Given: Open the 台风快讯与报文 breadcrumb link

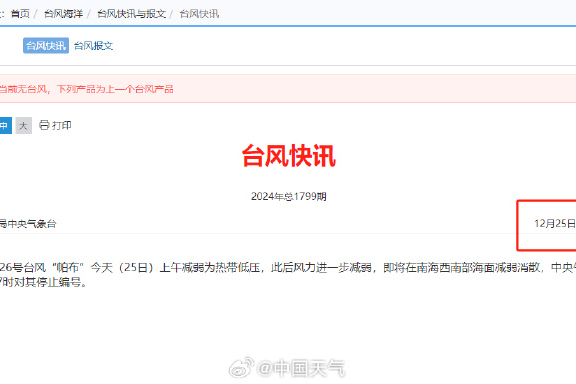Looking at the screenshot, I should click(131, 14).
